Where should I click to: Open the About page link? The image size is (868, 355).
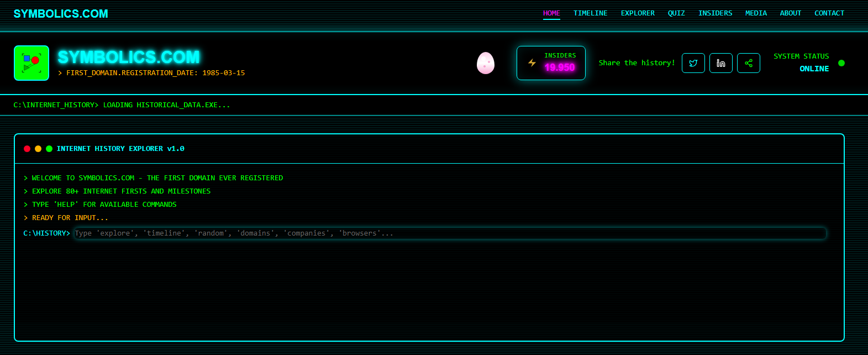pos(790,13)
